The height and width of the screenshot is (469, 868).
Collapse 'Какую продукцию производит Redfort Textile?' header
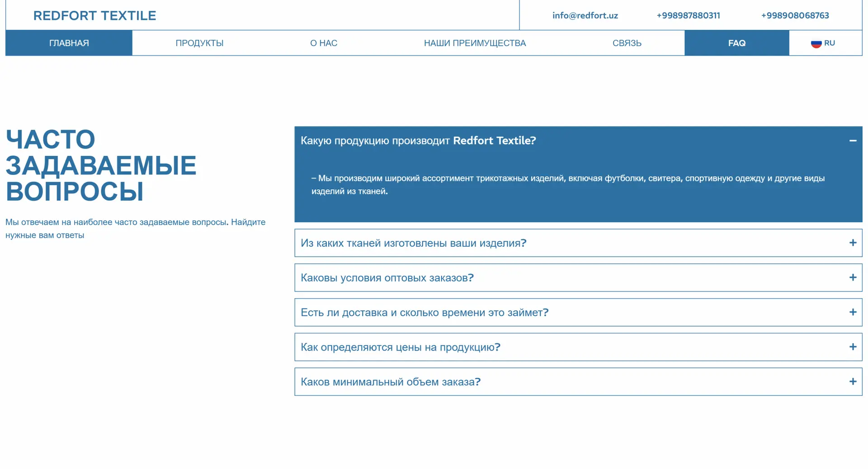(418, 141)
